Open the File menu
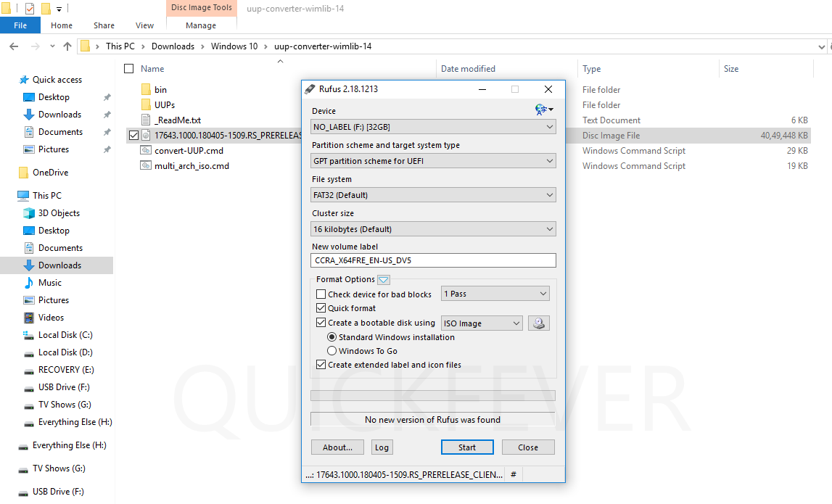The height and width of the screenshot is (504, 832). tap(20, 25)
